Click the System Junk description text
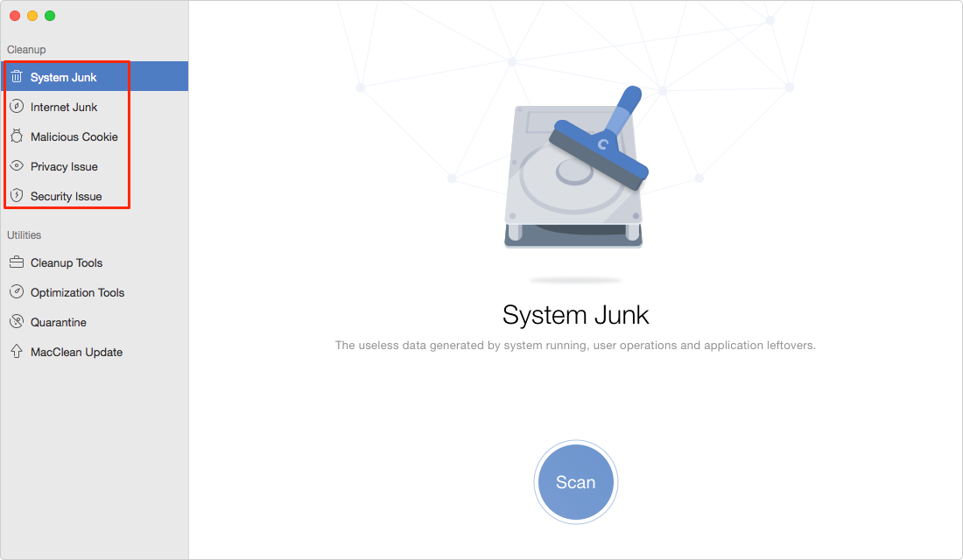This screenshot has height=560, width=963. (575, 345)
